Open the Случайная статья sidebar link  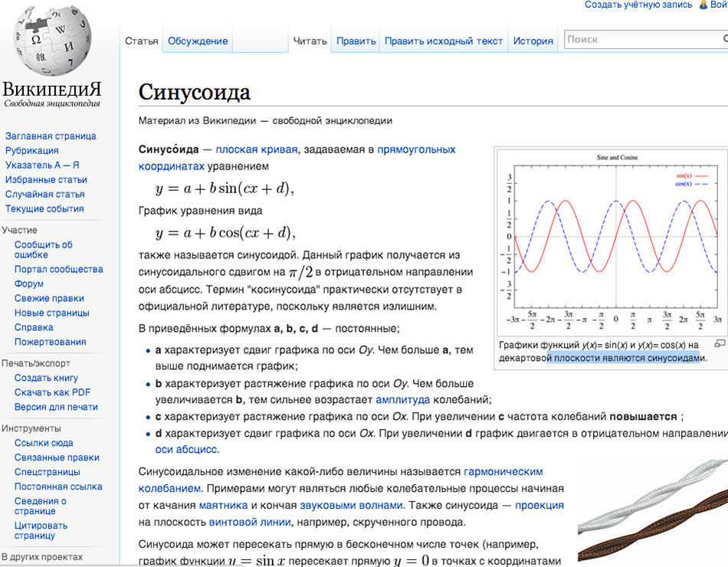point(44,195)
